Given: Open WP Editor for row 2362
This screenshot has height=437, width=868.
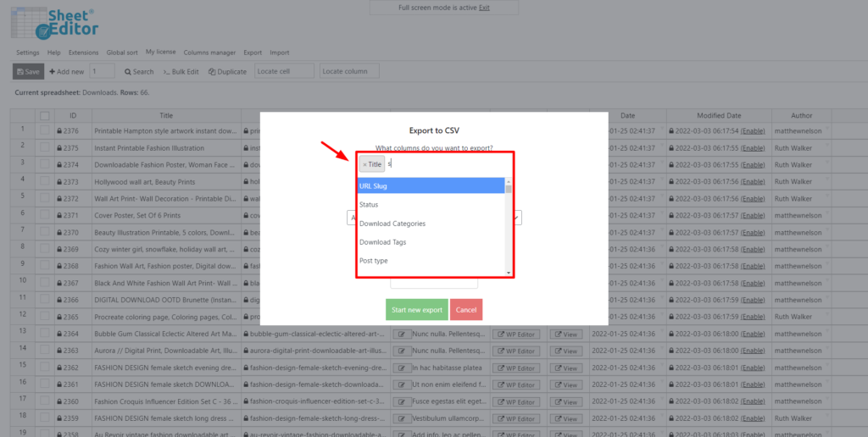Looking at the screenshot, I should click(516, 368).
